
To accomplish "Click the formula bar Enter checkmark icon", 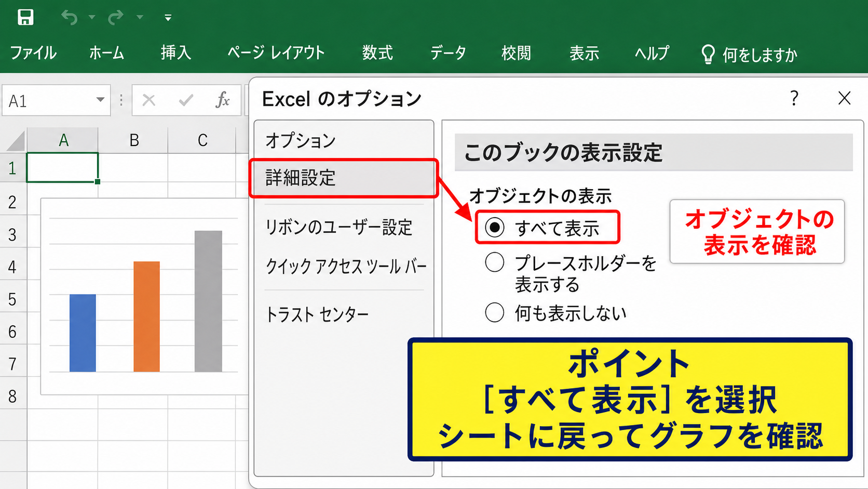I will pyautogui.click(x=186, y=100).
